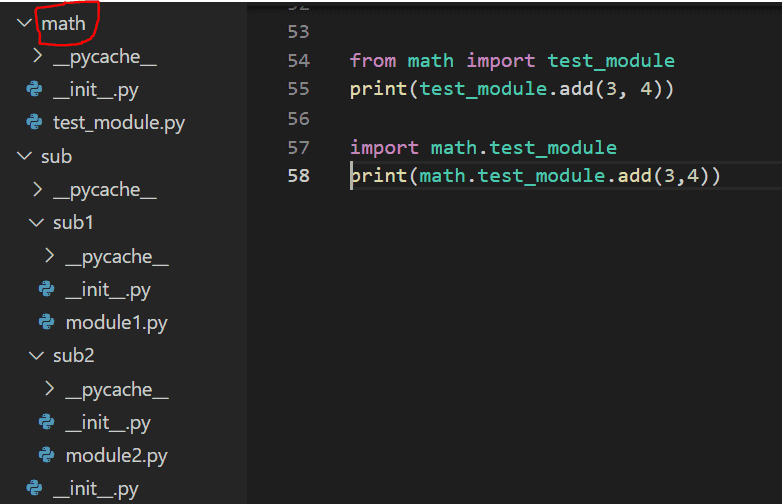Image resolution: width=782 pixels, height=504 pixels.
Task: Click the Python icon beside test_module.py
Action: (34, 123)
